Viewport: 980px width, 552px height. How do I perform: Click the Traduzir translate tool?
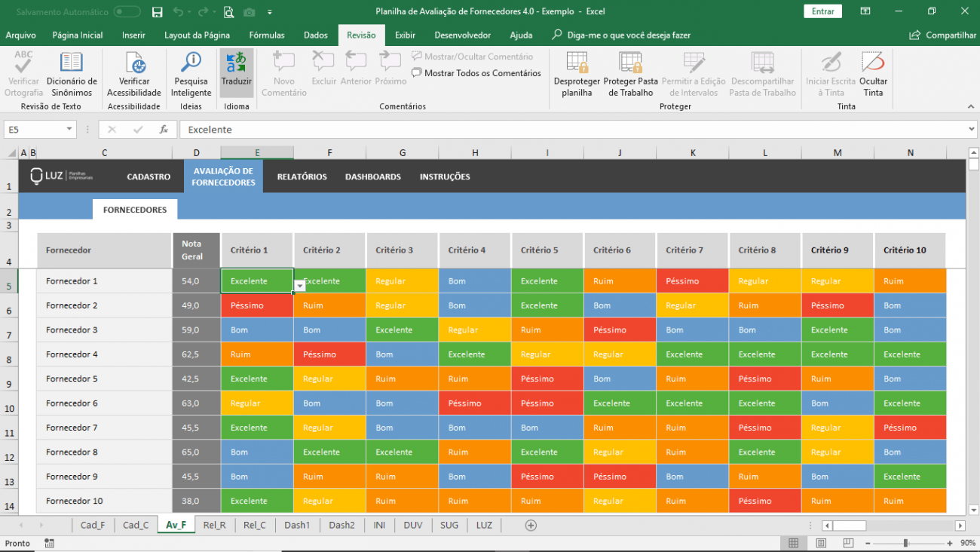coord(237,74)
